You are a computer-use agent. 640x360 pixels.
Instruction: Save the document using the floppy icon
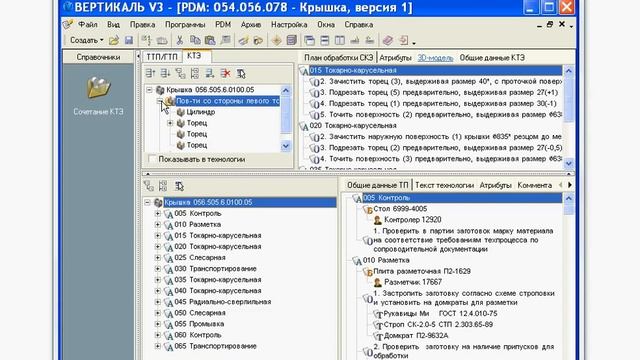pos(129,40)
